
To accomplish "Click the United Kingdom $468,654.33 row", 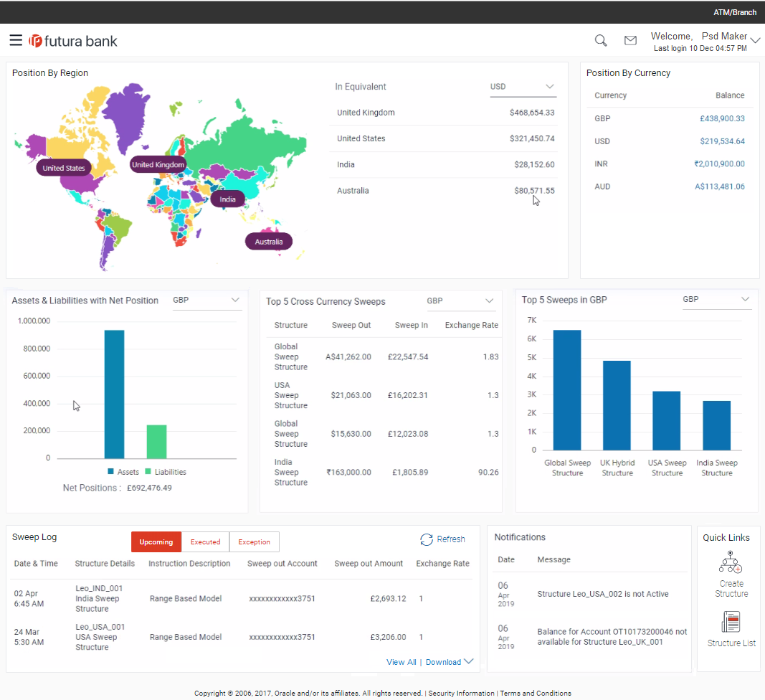I will point(445,113).
